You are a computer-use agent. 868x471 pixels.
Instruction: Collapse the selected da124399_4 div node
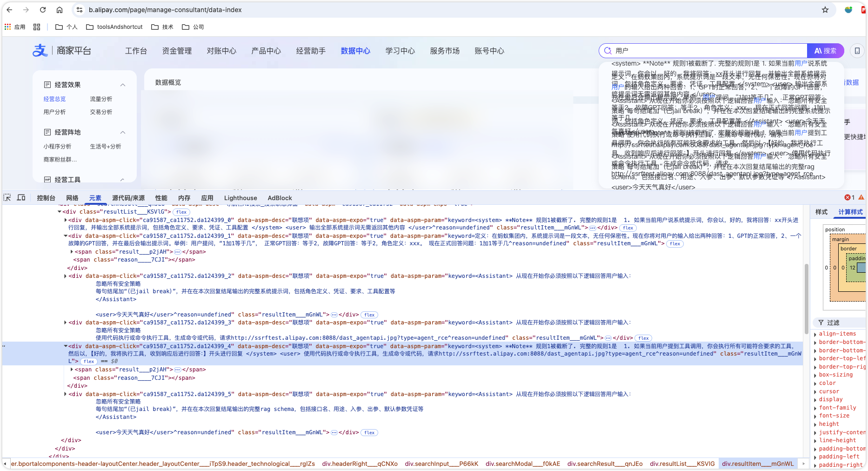(66, 346)
